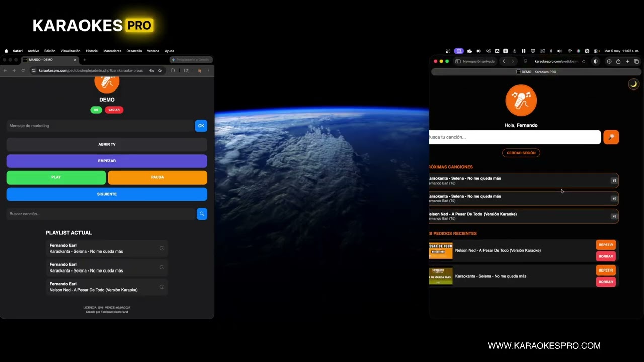Open the Marcadores menu
644x362 pixels.
point(112,51)
